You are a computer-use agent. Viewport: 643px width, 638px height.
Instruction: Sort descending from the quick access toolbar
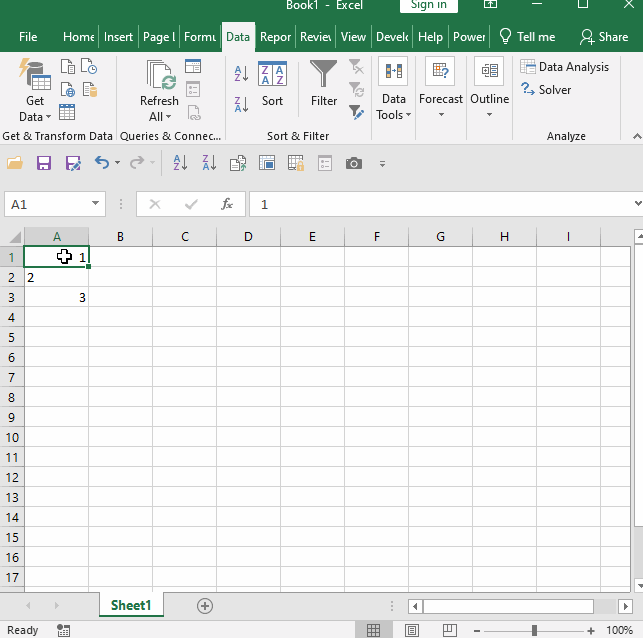pyautogui.click(x=209, y=163)
